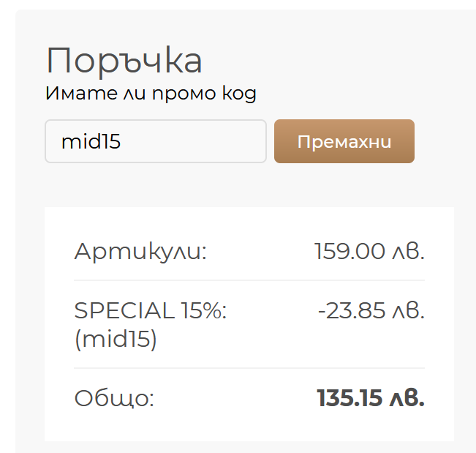Viewport: 476px width, 453px height.
Task: Click the лв. currency after the total
Action: pos(407,399)
